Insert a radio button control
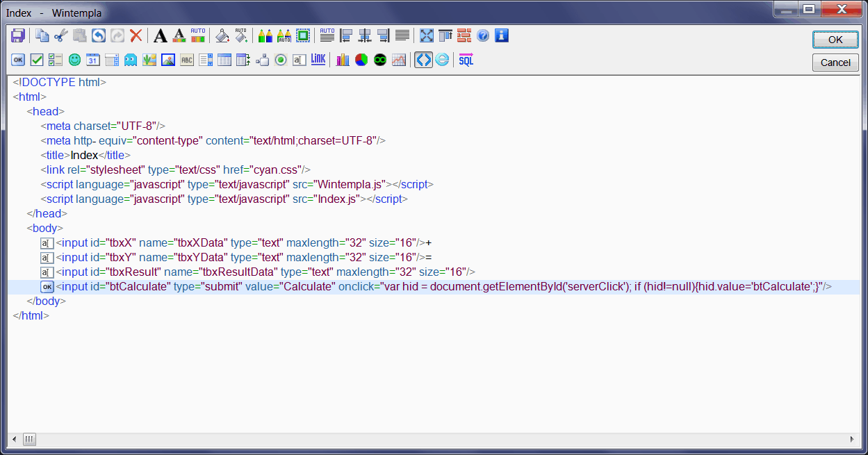 click(281, 60)
